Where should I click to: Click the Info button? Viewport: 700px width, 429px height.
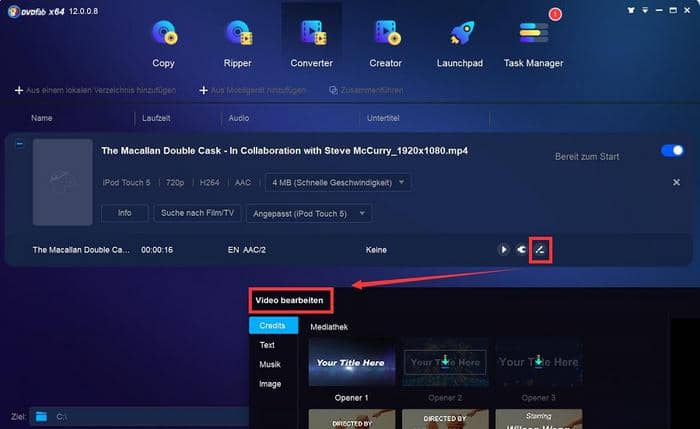125,213
